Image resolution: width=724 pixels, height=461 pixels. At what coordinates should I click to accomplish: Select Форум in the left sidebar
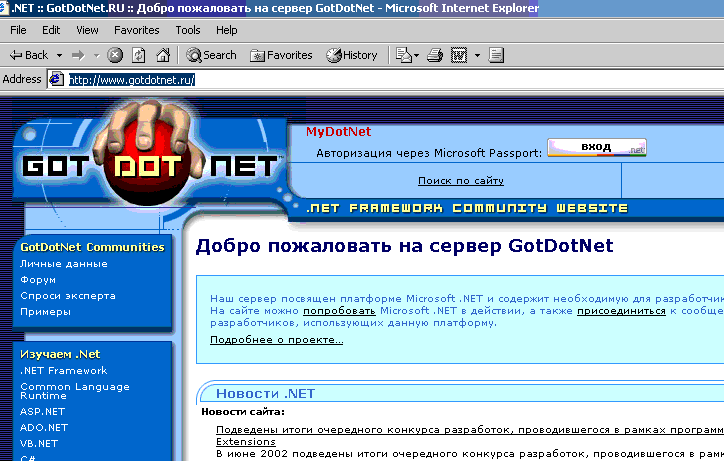pos(38,280)
